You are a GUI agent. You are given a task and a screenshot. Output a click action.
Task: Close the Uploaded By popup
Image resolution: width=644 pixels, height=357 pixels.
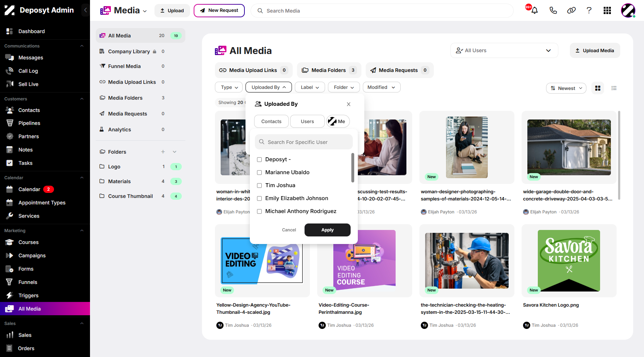click(x=348, y=104)
